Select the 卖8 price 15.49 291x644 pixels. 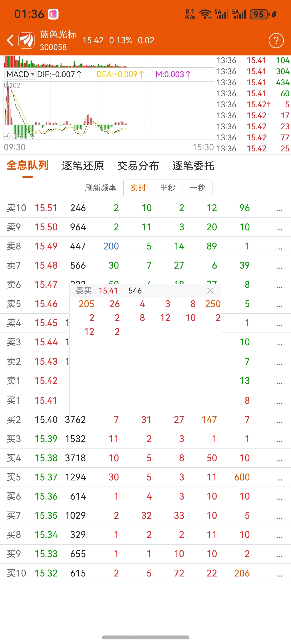pyautogui.click(x=46, y=246)
